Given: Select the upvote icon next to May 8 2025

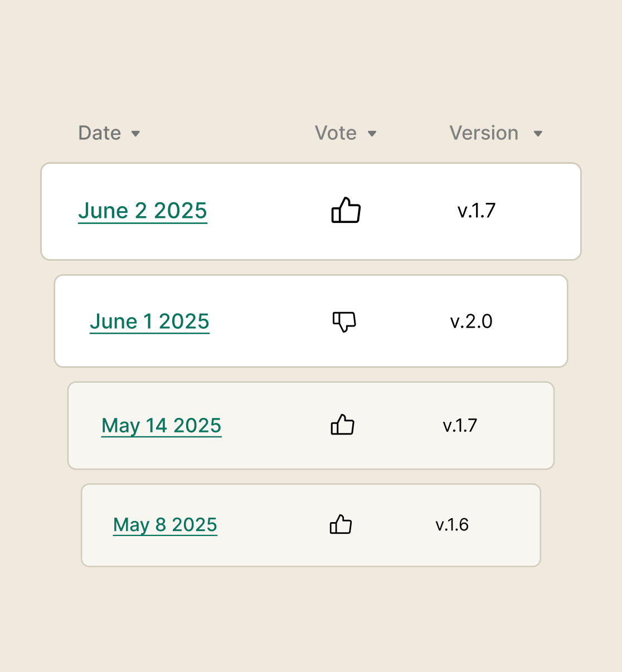Looking at the screenshot, I should pyautogui.click(x=341, y=524).
